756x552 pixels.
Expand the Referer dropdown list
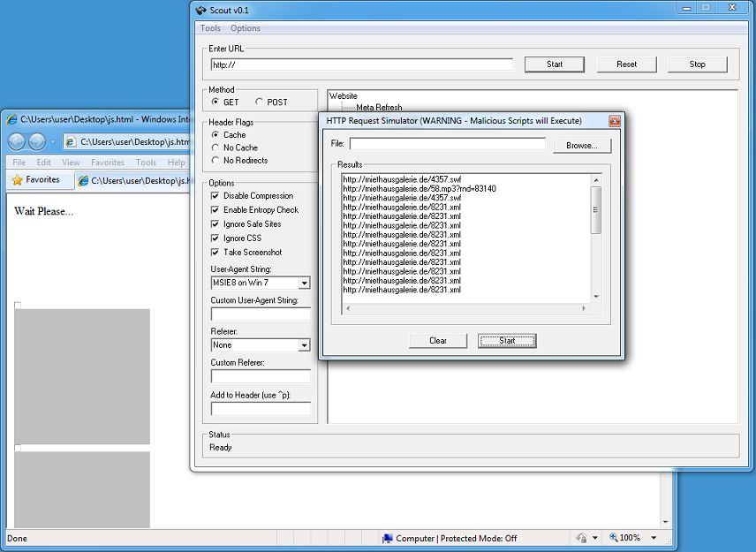tap(304, 345)
